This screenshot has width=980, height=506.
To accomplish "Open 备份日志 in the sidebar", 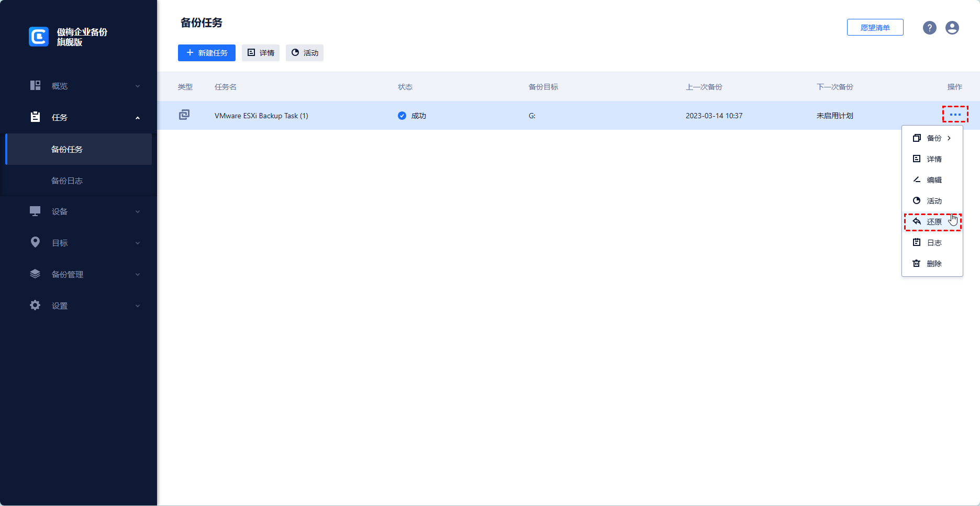I will pos(67,181).
